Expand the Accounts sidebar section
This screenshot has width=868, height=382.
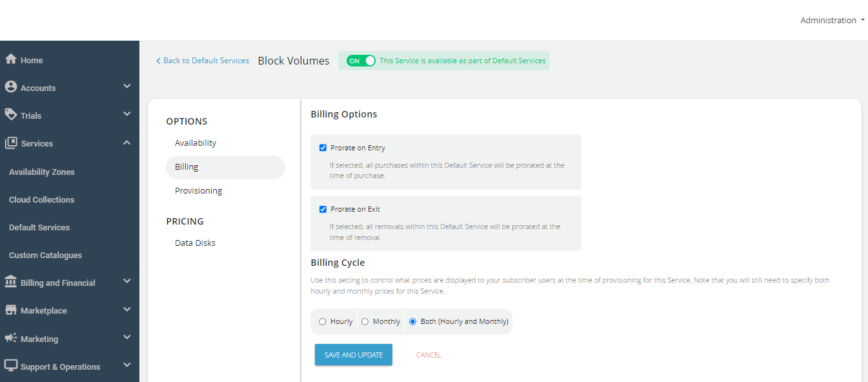[126, 86]
